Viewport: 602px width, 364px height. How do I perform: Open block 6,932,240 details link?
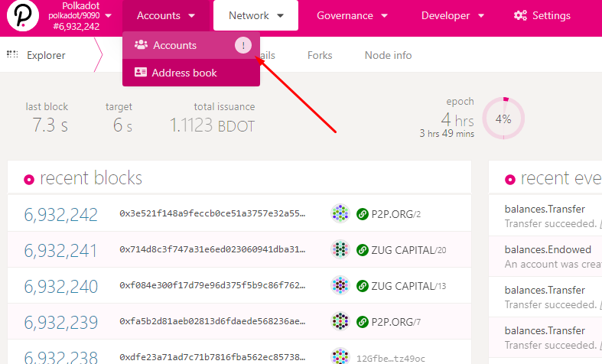click(61, 286)
